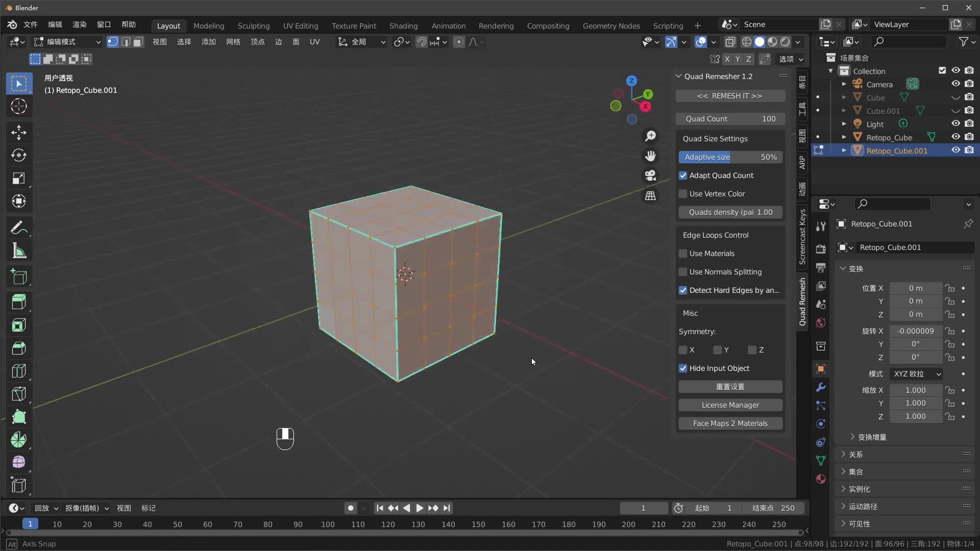Click the pan view hand icon
The image size is (980, 551).
[650, 156]
